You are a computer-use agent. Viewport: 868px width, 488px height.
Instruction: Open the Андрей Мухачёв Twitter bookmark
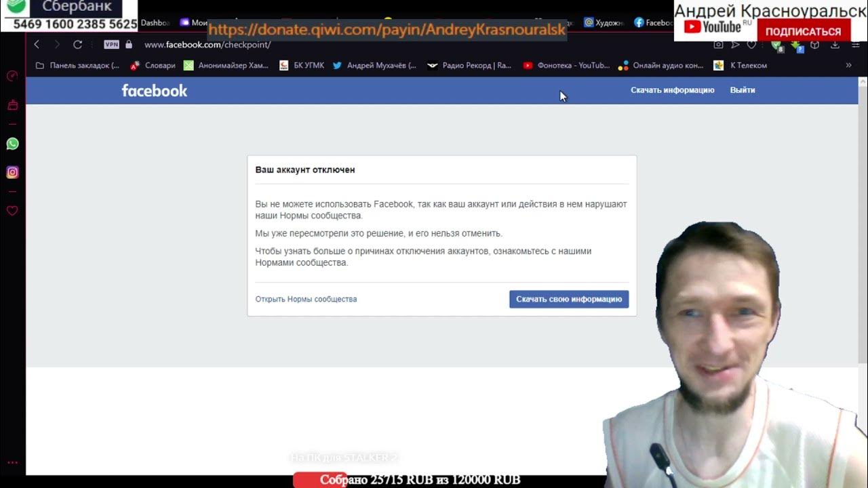374,66
